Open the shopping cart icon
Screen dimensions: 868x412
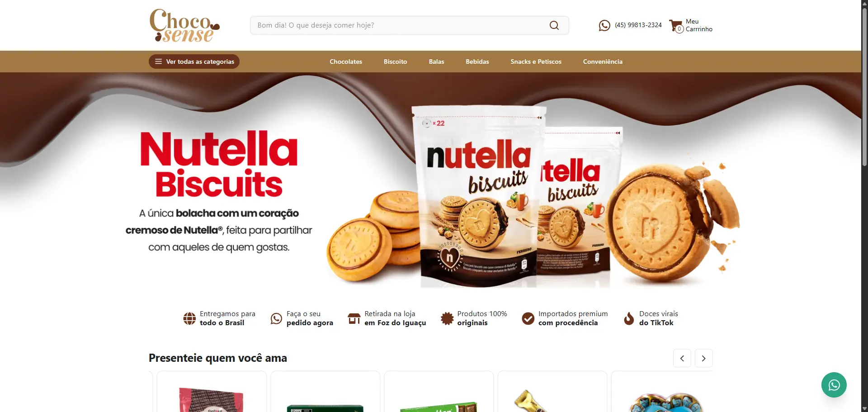pos(676,26)
